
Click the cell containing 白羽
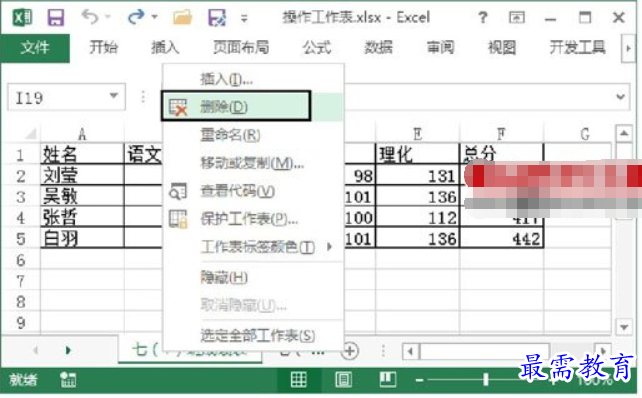click(82, 238)
